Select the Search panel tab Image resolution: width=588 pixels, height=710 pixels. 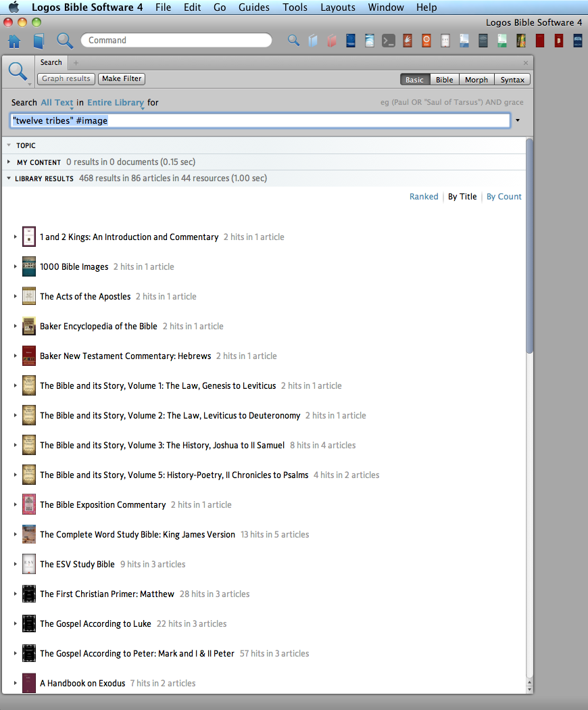(x=51, y=62)
